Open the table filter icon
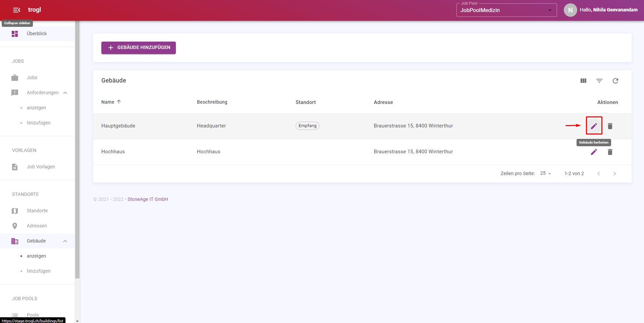The height and width of the screenshot is (323, 644). coord(599,81)
